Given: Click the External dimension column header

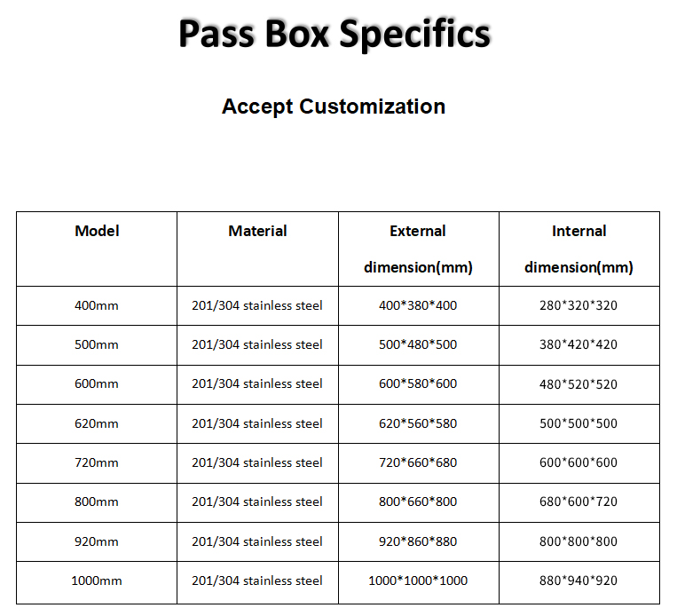Looking at the screenshot, I should pos(418,249).
